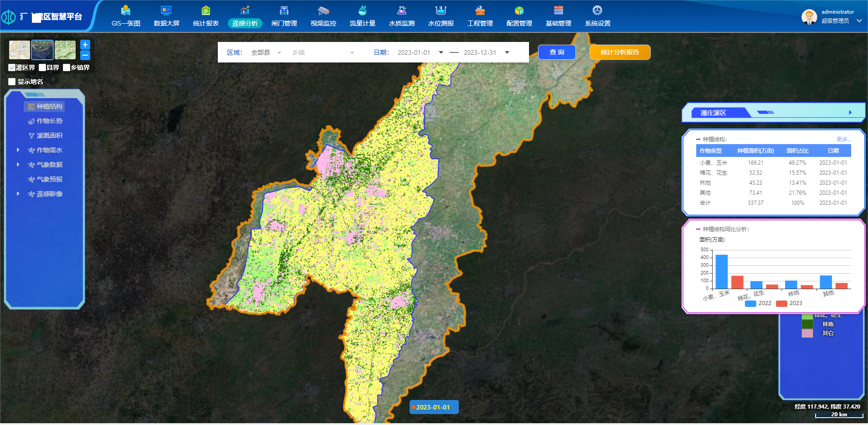
Task: Open the 视频监控 camera icon
Action: click(x=323, y=10)
